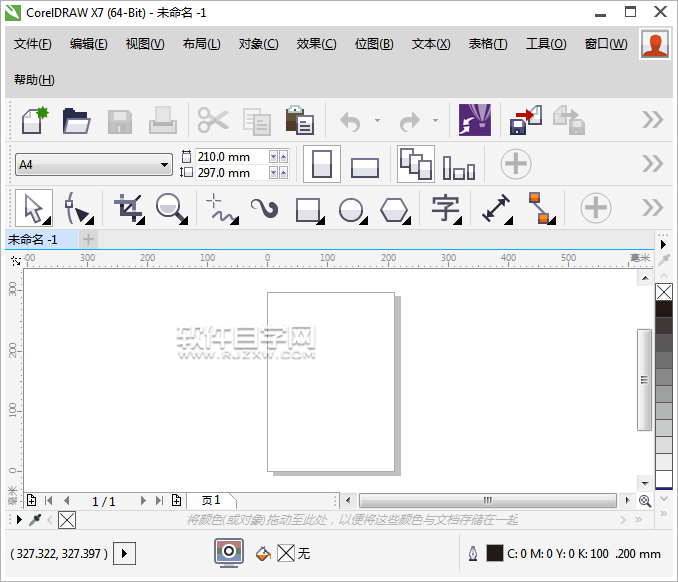This screenshot has height=582, width=678.
Task: Add new document tab with plus
Action: coord(88,240)
